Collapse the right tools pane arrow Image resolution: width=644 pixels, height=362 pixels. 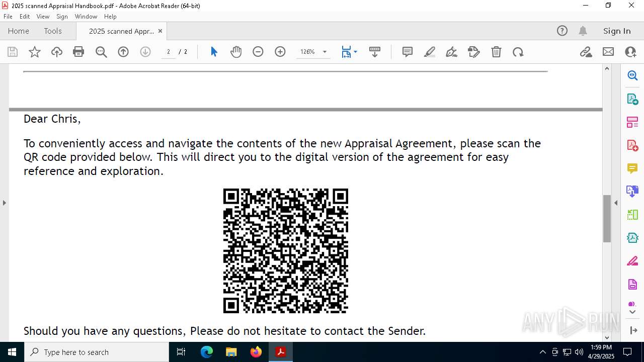pyautogui.click(x=616, y=203)
